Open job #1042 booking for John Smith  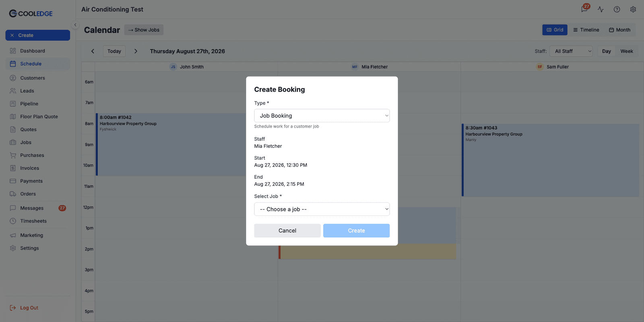(171, 144)
